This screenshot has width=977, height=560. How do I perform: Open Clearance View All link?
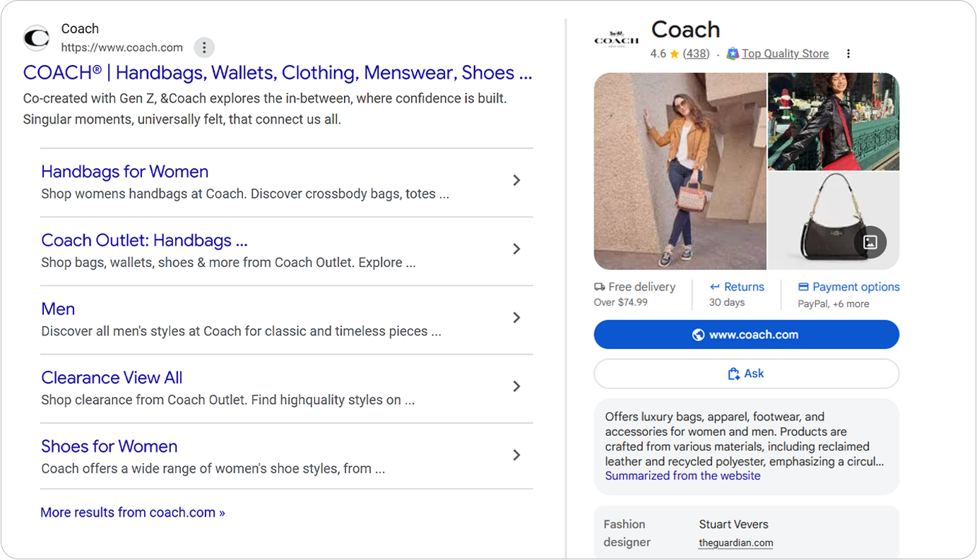pos(112,378)
